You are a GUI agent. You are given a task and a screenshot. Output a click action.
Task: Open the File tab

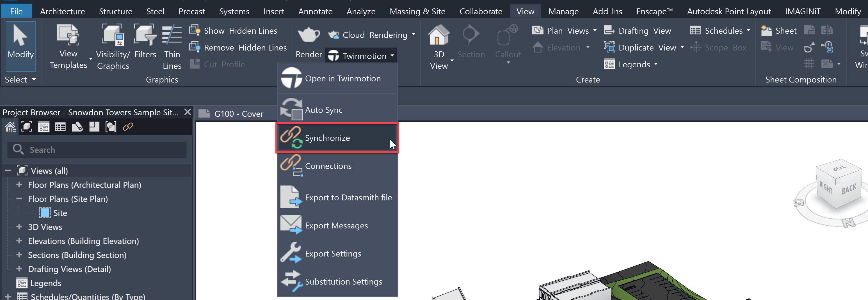pyautogui.click(x=17, y=11)
